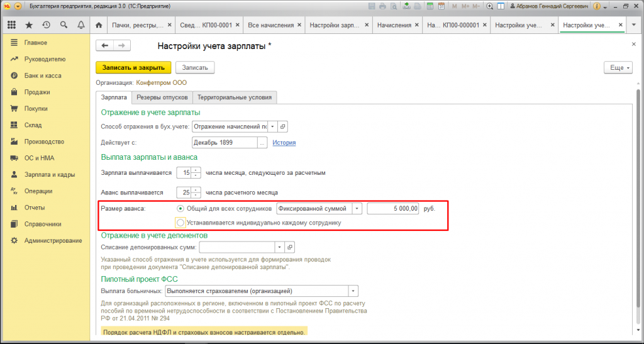This screenshot has width=644, height=344.
Task: Click the 'Записать' button
Action: tap(195, 67)
